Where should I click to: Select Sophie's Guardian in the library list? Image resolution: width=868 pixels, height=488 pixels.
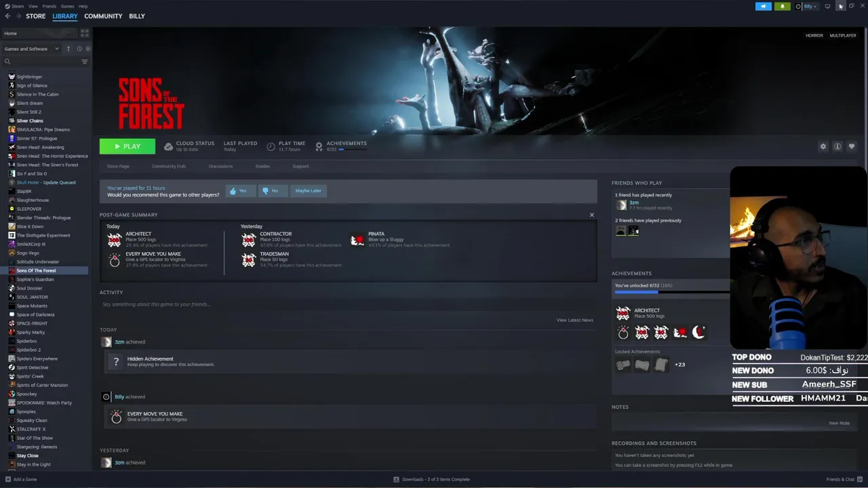(35, 279)
